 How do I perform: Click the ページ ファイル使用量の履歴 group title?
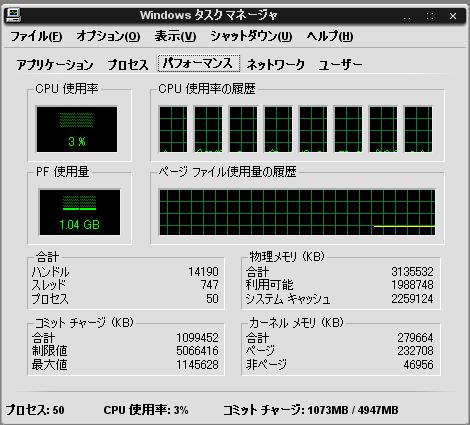[227, 172]
